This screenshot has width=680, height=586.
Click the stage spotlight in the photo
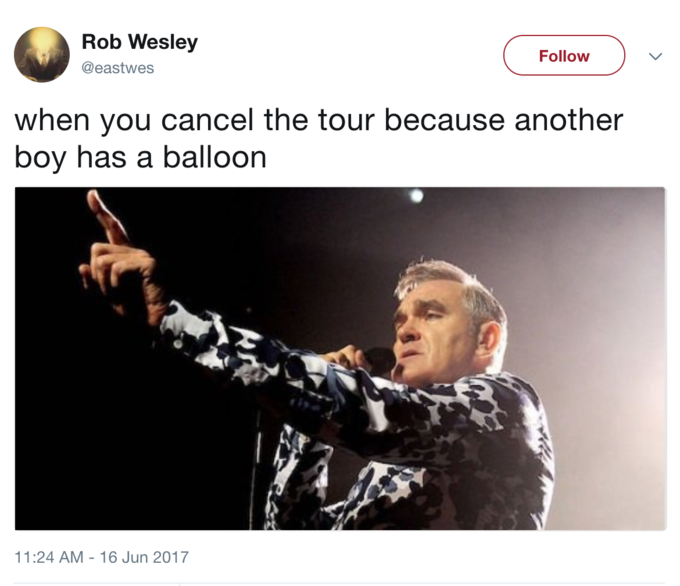click(x=416, y=196)
